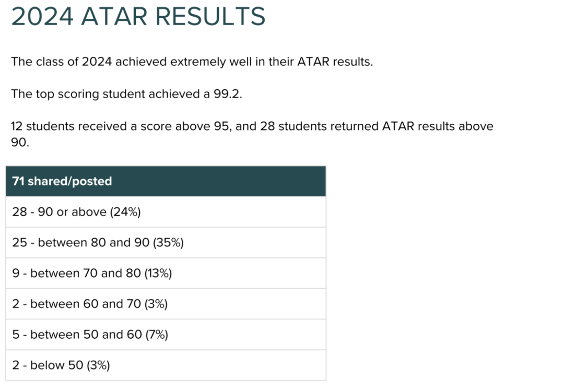The height and width of the screenshot is (392, 564).
Task: Click the "2024 ATAR RESULTS" page heading
Action: point(138,16)
